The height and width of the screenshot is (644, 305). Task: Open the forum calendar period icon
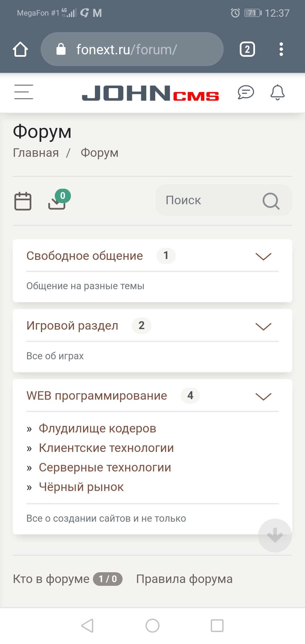tap(23, 201)
